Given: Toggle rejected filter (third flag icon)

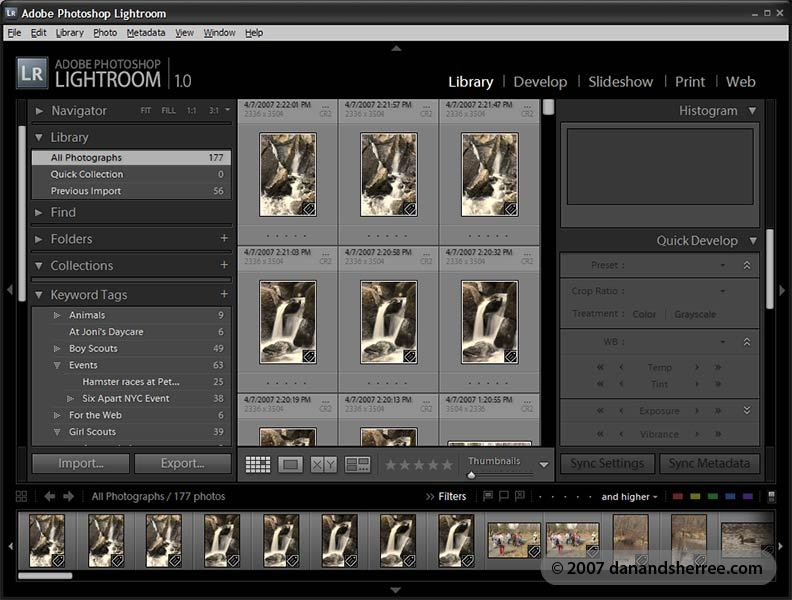Looking at the screenshot, I should [x=520, y=496].
